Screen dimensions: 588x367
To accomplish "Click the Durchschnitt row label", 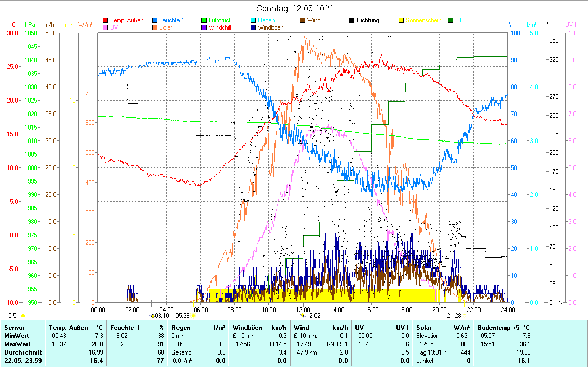I will tap(21, 352).
